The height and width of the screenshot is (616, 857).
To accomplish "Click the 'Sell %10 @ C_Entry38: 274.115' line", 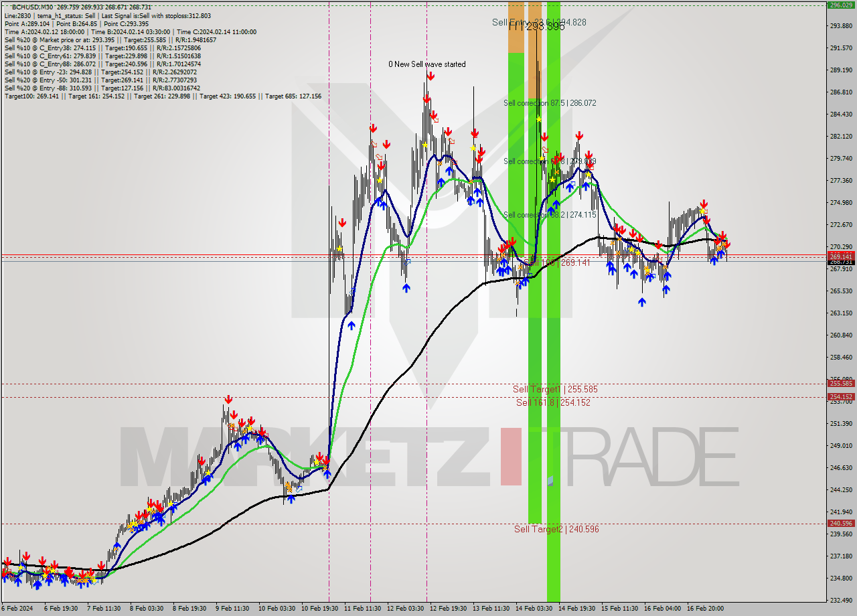I will (x=102, y=48).
